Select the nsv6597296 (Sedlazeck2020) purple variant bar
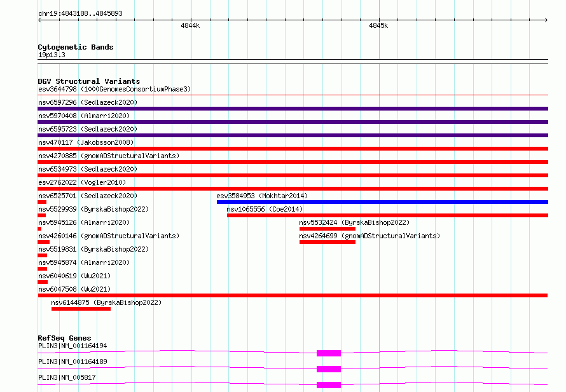This screenshot has height=392, width=566. point(293,109)
